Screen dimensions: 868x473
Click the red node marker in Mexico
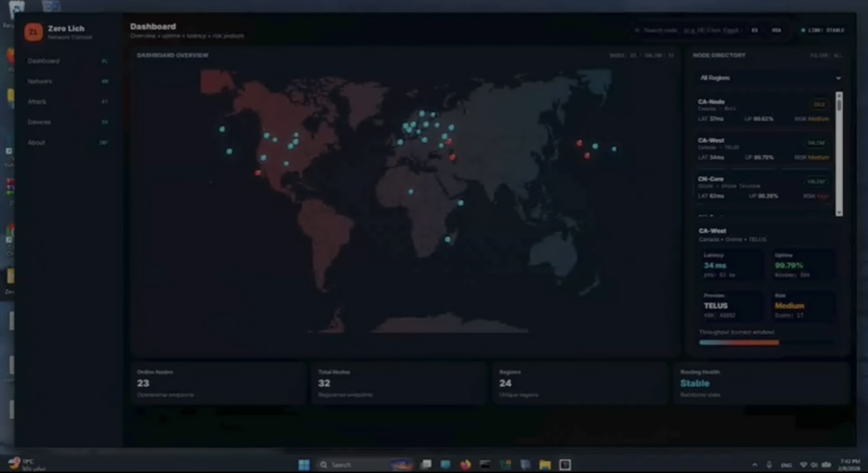[x=258, y=173]
